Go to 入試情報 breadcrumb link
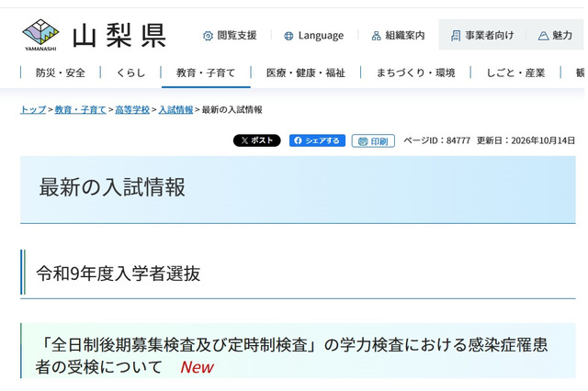 pyautogui.click(x=175, y=110)
